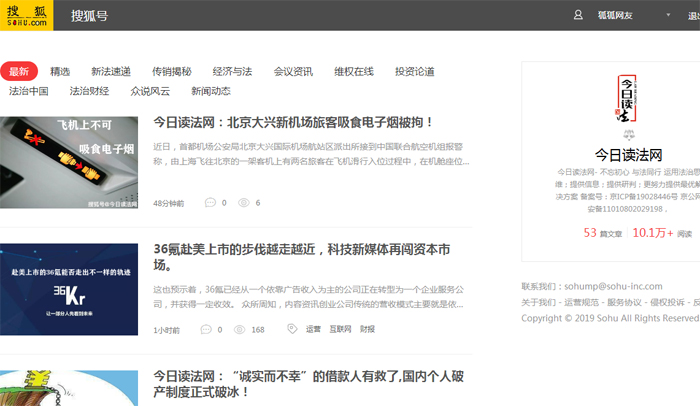The width and height of the screenshot is (700, 406).
Task: Open the 法治中国 category
Action: [29, 91]
